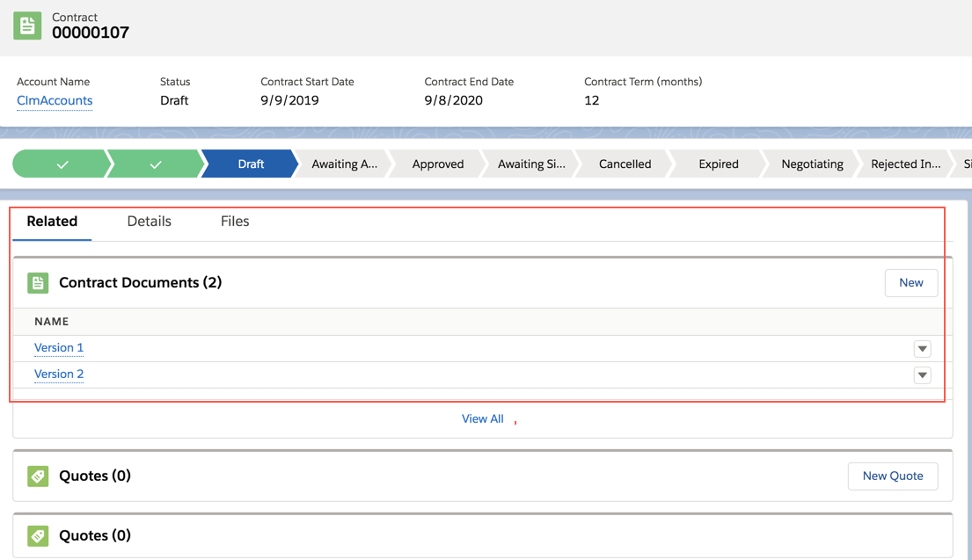The image size is (972, 560).
Task: Click the Contract Documents section icon
Action: tap(38, 283)
